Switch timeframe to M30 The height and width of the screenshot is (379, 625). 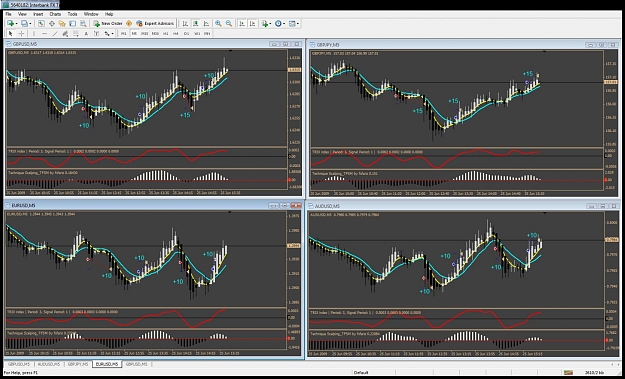[x=155, y=33]
